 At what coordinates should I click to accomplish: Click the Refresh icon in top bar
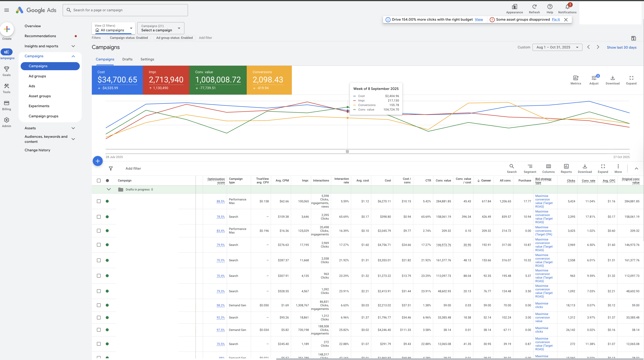click(534, 7)
